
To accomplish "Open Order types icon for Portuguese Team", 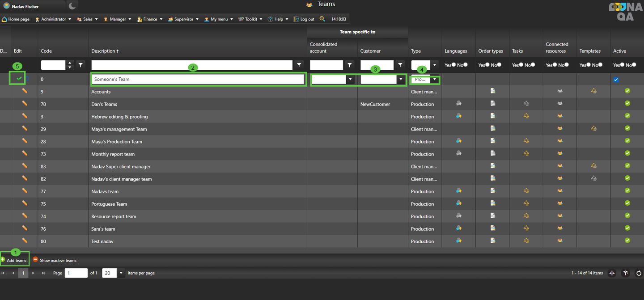I will (492, 203).
